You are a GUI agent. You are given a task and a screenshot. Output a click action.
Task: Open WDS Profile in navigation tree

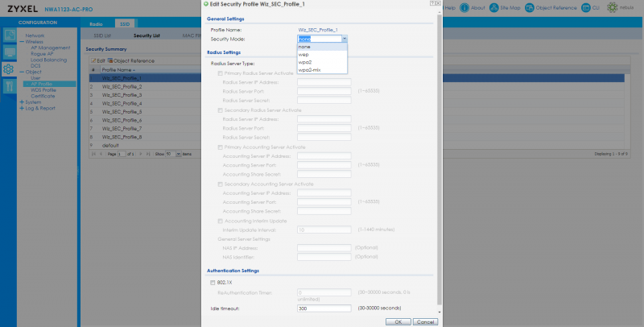[x=43, y=90]
